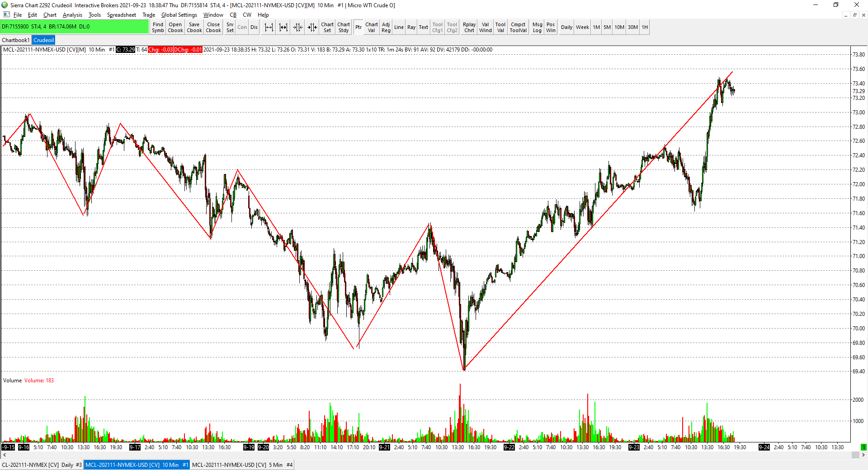Open the Pos Win window
Viewport: 868px width, 470px height.
551,28
